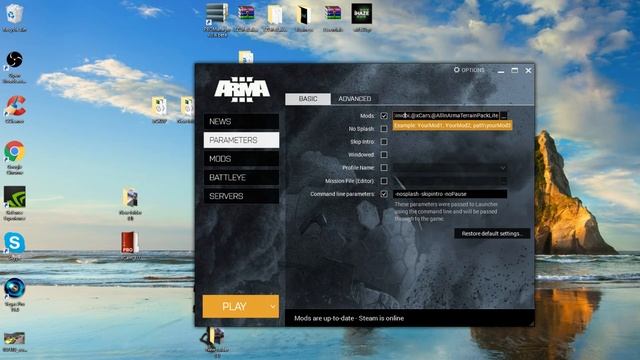Tick the Windowed checkbox
This screenshot has height=360, width=640.
coord(384,155)
